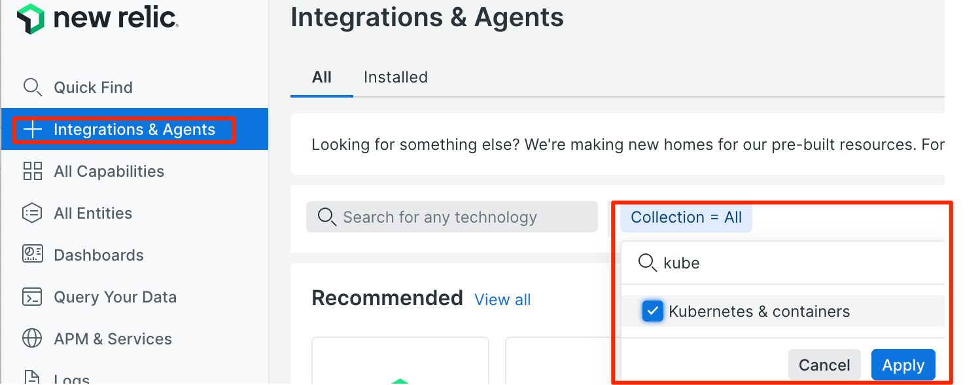
Task: Open the first Recommended integration card
Action: [x=400, y=361]
